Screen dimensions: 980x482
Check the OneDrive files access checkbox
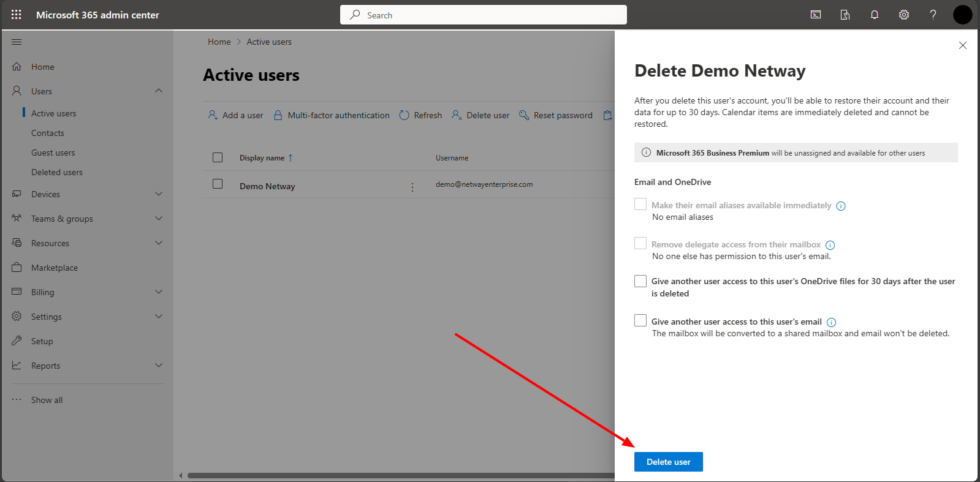click(x=640, y=281)
